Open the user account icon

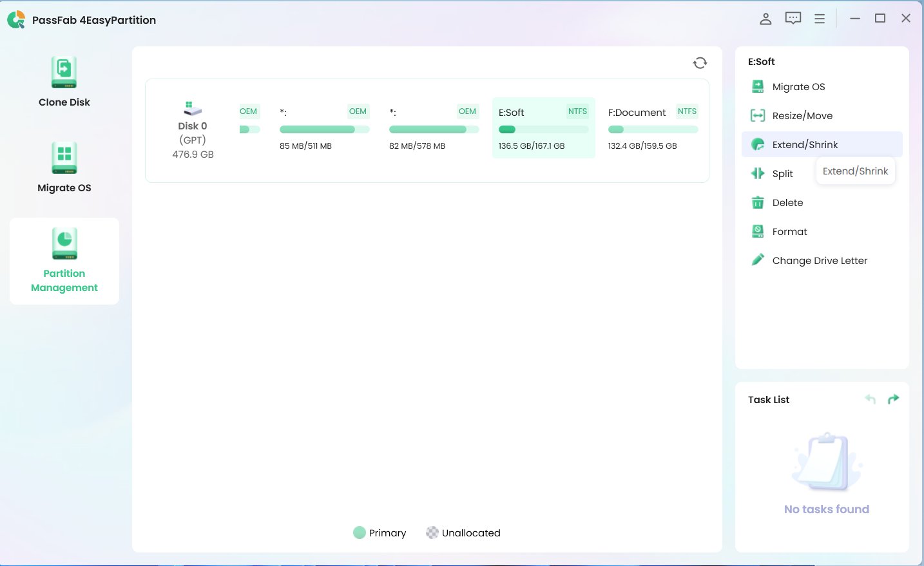coord(765,19)
